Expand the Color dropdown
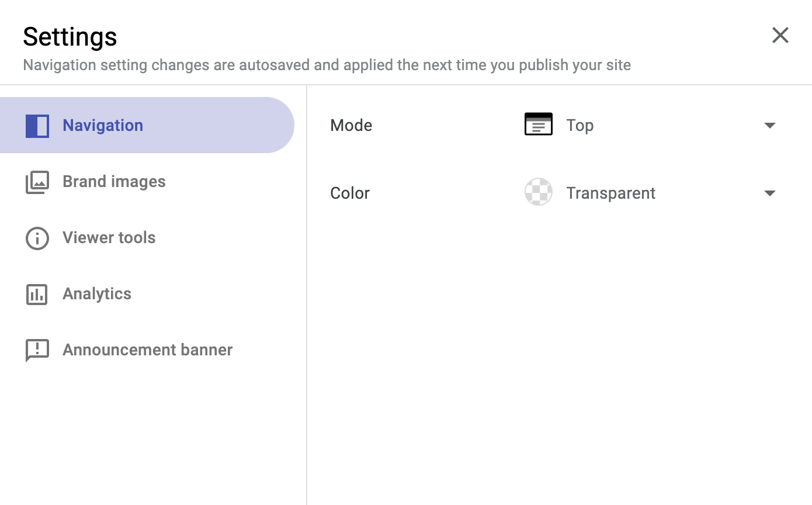The image size is (812, 505). 770,193
